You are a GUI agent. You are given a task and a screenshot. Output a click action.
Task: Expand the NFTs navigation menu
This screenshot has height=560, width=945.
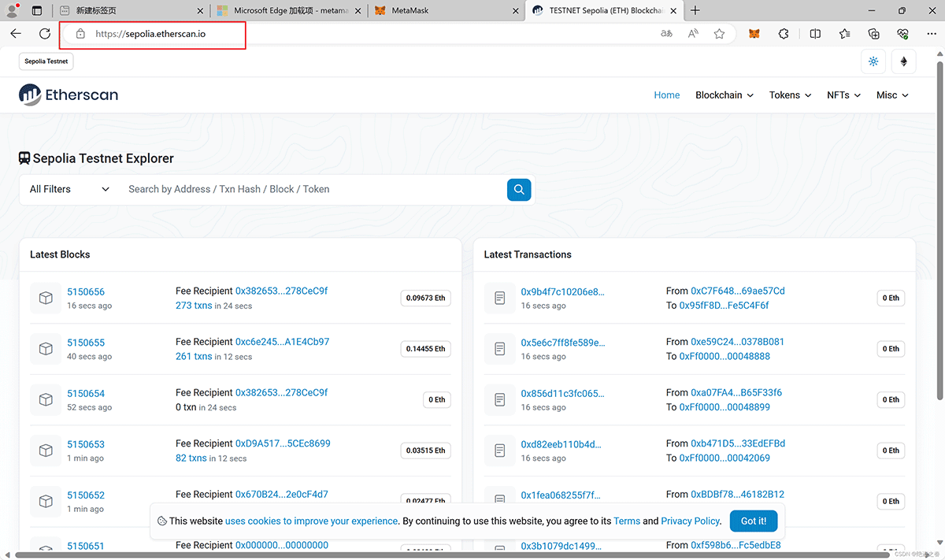coord(843,95)
